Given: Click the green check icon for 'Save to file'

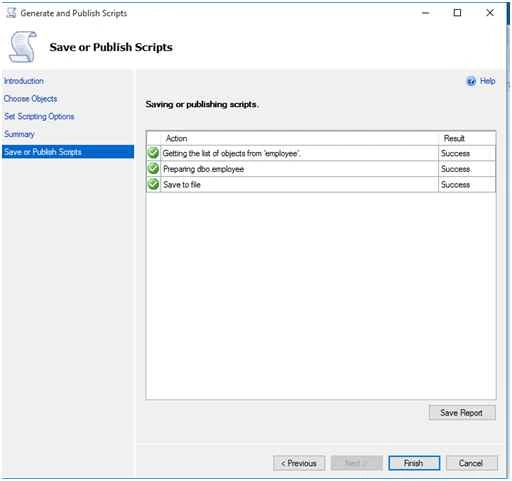Looking at the screenshot, I should click(x=153, y=184).
